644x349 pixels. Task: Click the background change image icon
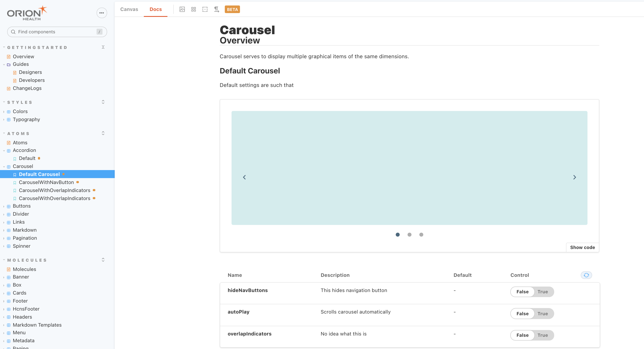point(182,9)
